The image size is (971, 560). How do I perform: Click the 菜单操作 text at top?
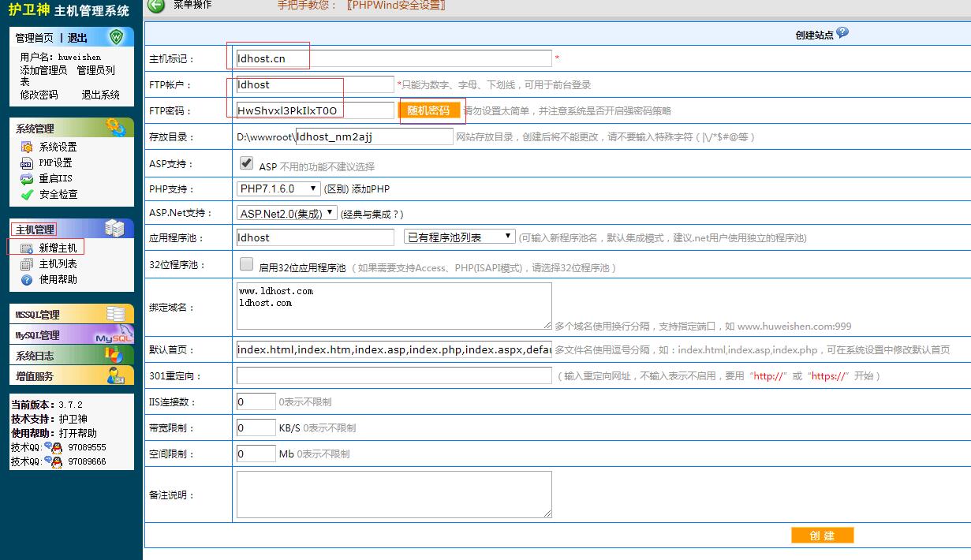coord(192,5)
